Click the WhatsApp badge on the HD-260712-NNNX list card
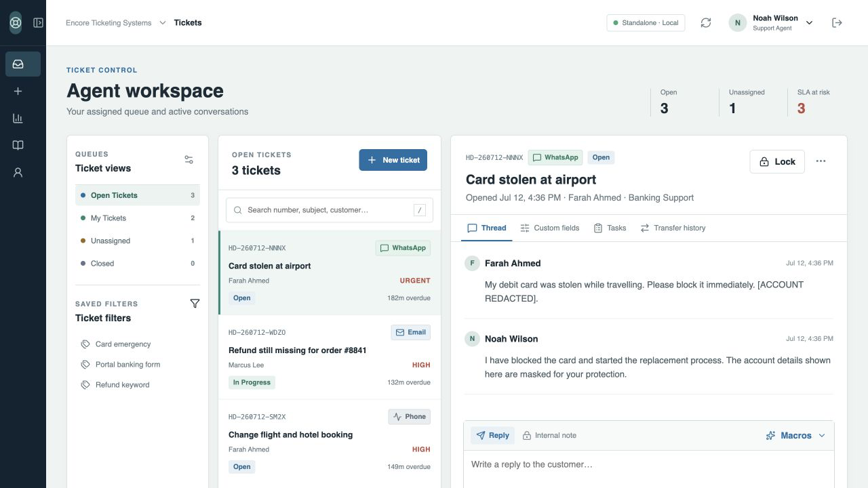 [403, 248]
